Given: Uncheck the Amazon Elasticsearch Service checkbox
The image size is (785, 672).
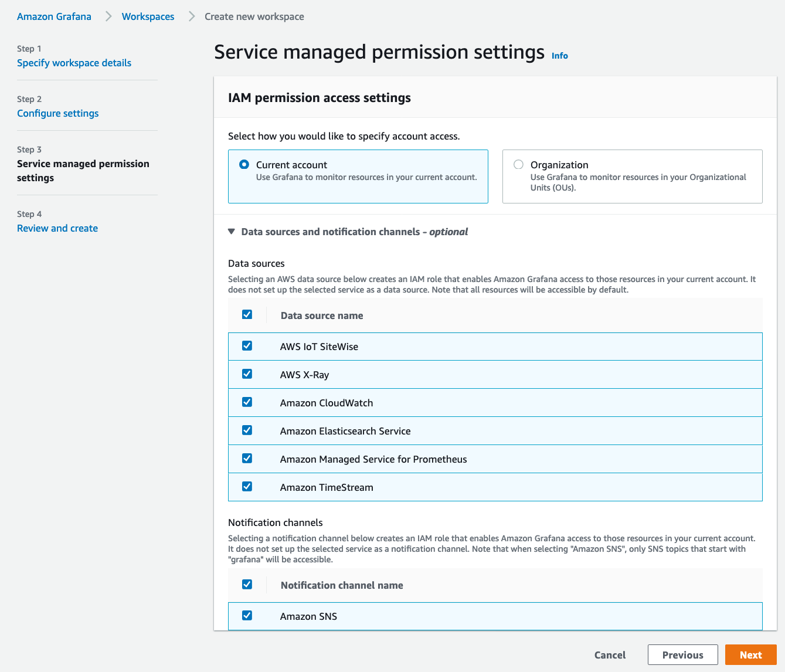Looking at the screenshot, I should coord(247,430).
